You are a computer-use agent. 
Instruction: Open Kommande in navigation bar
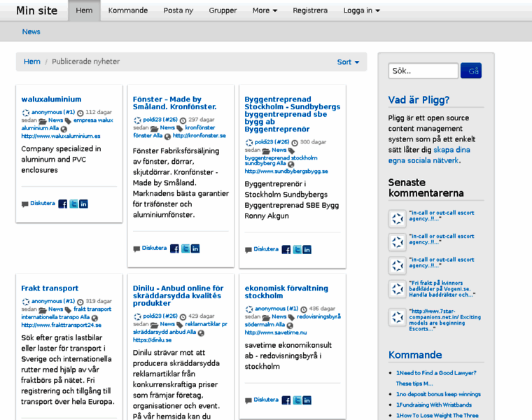tap(128, 10)
